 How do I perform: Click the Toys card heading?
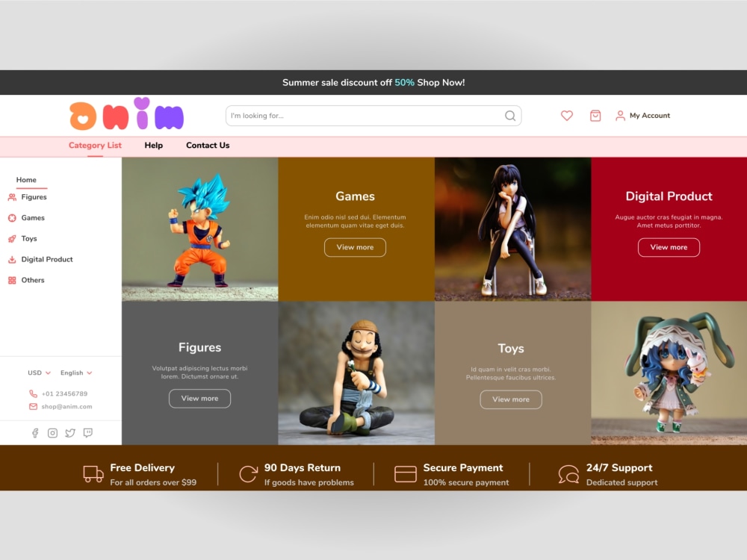[x=511, y=349]
